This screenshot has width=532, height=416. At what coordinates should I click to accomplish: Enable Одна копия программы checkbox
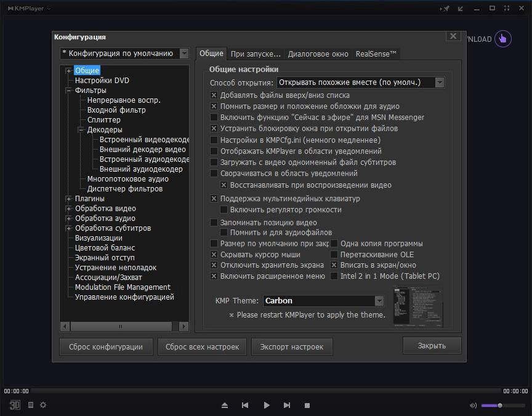[x=334, y=244]
